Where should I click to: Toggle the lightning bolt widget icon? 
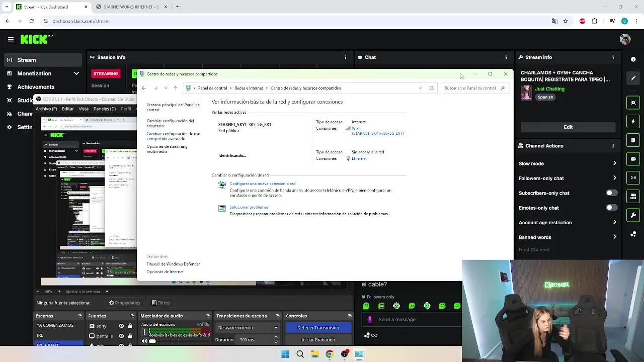click(633, 121)
